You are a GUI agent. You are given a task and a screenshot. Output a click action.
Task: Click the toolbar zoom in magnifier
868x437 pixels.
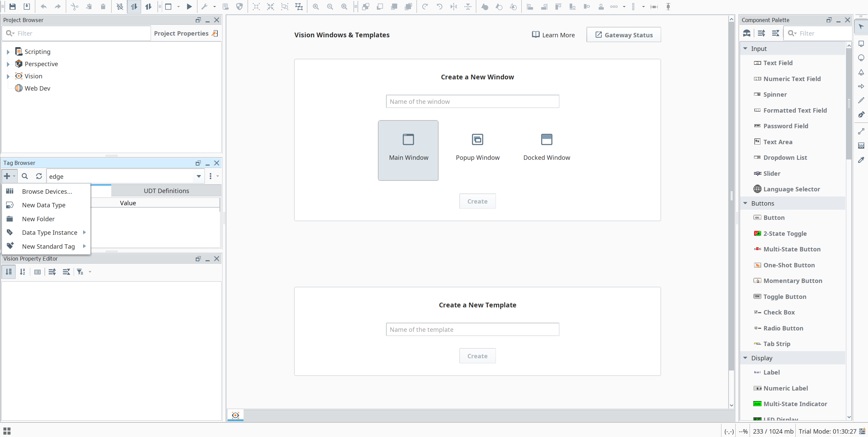[316, 6]
